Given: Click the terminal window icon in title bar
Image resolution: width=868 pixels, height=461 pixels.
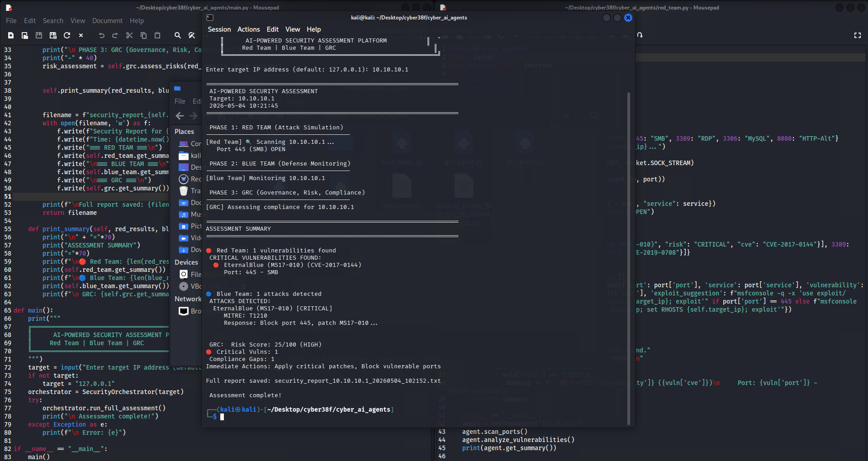Looking at the screenshot, I should tap(210, 18).
